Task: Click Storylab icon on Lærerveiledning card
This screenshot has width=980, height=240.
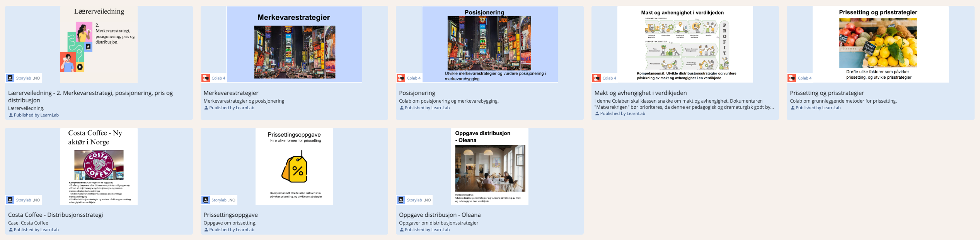Action: click(10, 78)
